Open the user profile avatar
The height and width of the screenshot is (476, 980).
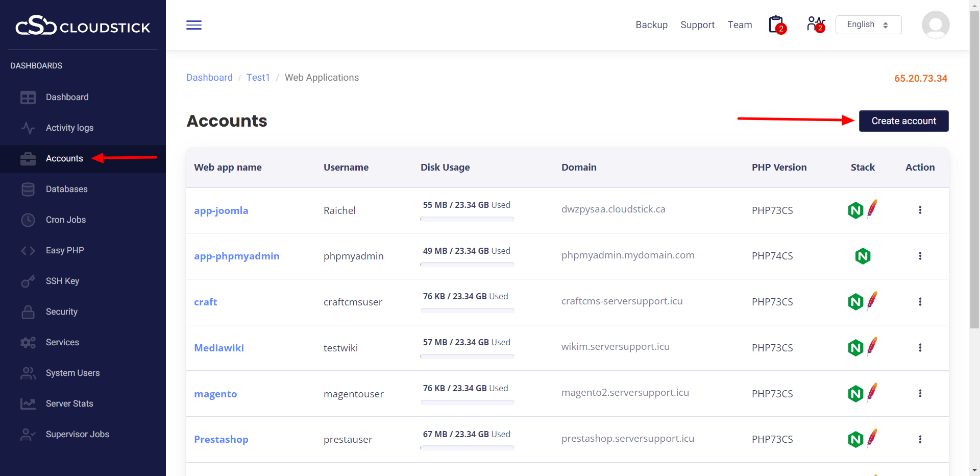935,25
